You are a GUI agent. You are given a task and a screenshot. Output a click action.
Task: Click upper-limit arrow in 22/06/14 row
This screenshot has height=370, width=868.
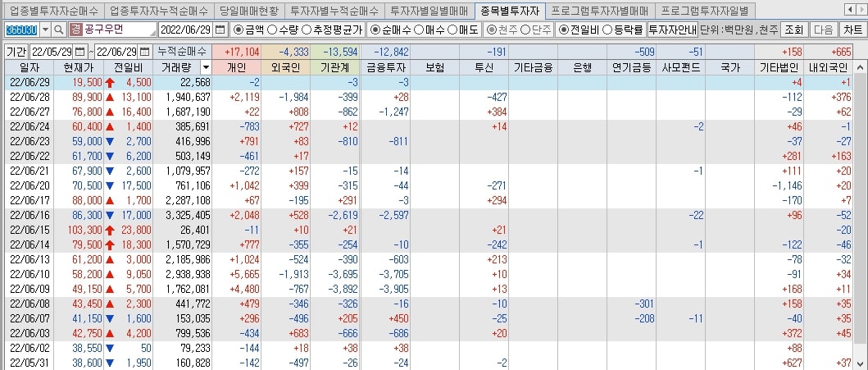tap(110, 244)
